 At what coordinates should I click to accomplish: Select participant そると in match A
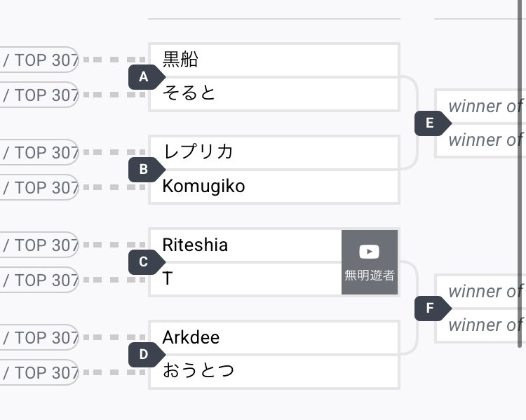tap(274, 94)
